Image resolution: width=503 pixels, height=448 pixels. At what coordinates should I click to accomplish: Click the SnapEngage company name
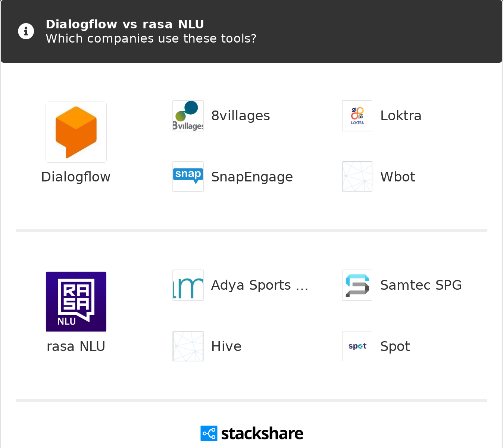click(252, 176)
